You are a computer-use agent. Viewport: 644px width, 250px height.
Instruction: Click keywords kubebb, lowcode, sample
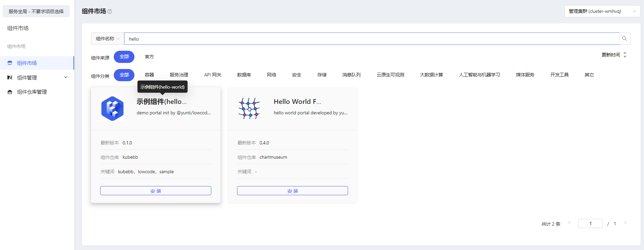146,172
